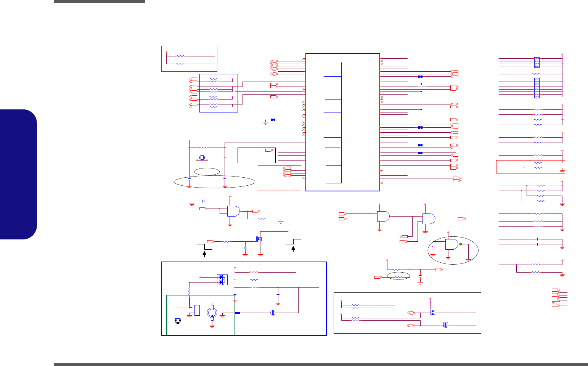The image size is (588, 366).
Task: Click the second AND gate driving the output port
Action: [x=429, y=219]
